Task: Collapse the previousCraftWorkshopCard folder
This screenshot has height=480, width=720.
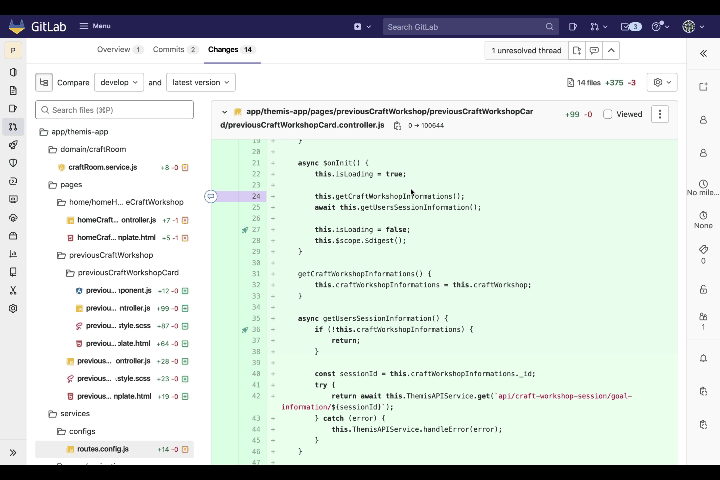Action: [x=123, y=273]
